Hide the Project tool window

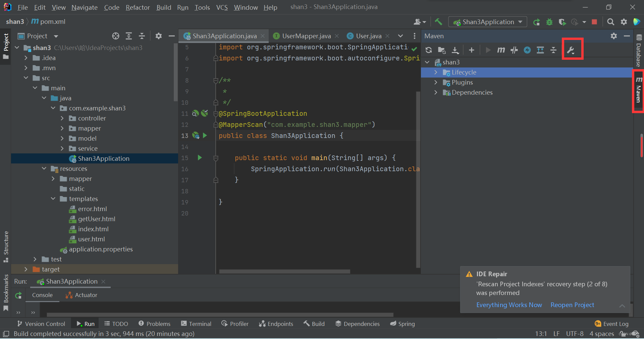click(x=172, y=36)
